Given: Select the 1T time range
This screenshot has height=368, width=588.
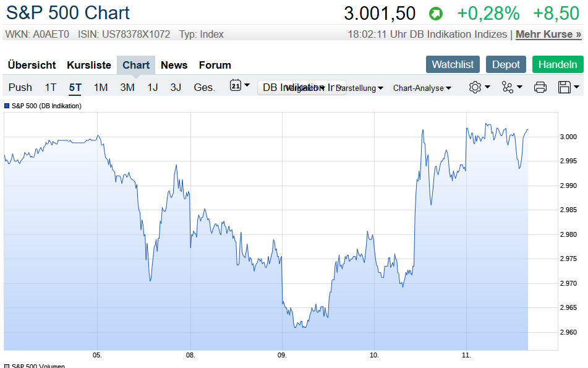Looking at the screenshot, I should click(51, 87).
